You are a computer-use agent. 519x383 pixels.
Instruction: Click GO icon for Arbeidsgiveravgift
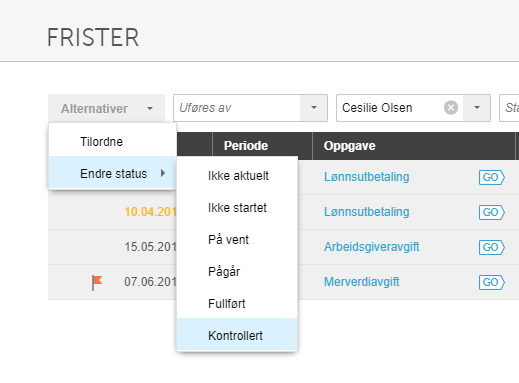492,247
